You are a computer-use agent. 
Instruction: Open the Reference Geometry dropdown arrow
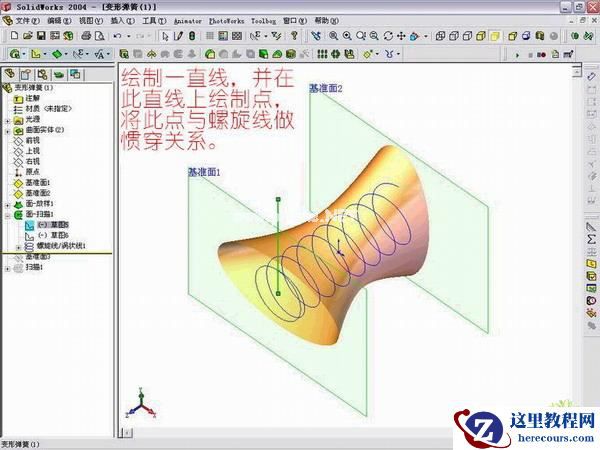377,54
